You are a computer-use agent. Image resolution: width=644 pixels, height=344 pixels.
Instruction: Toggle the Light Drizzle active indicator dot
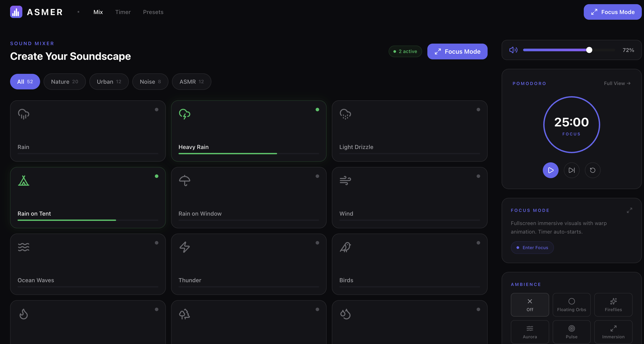point(478,109)
